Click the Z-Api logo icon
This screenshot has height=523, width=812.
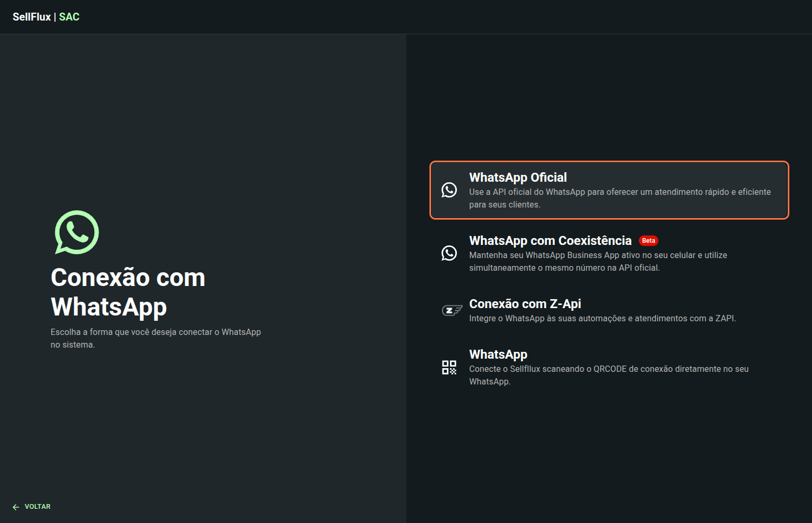click(452, 310)
